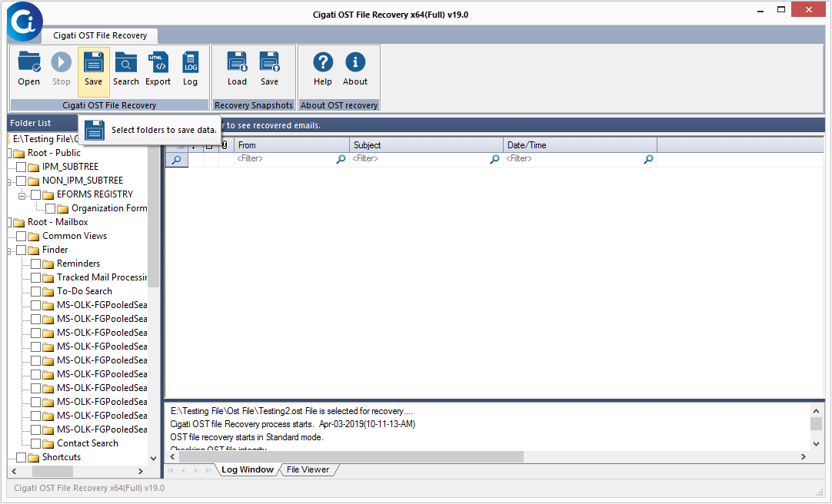This screenshot has height=504, width=832.
Task: Click the log window right scroll arrow
Action: 804,457
